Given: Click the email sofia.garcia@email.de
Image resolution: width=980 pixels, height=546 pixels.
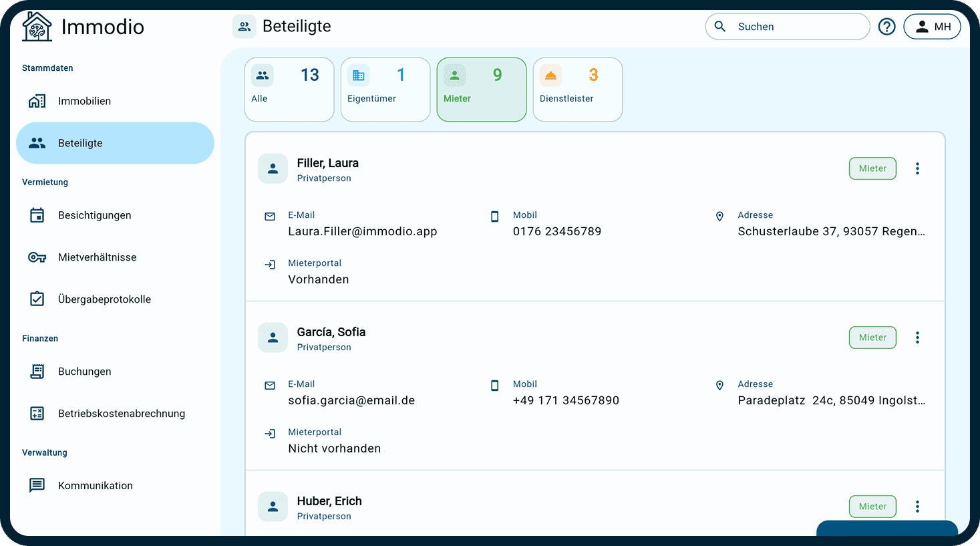Looking at the screenshot, I should pos(351,400).
